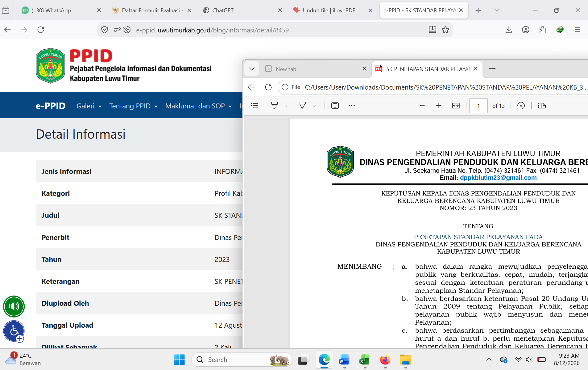This screenshot has height=370, width=588.
Task: Expand the Galeri dropdown menu
Action: [89, 106]
